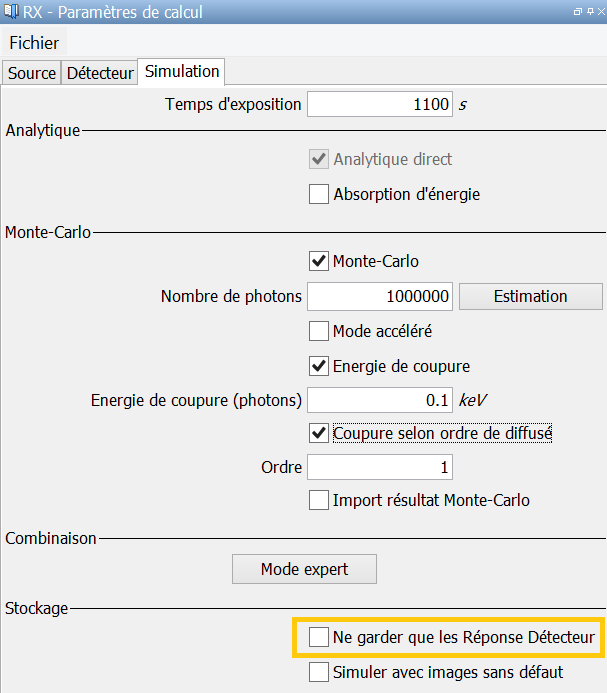Click the Energie de coupure (photons) keV field
This screenshot has width=607, height=693.
(380, 400)
